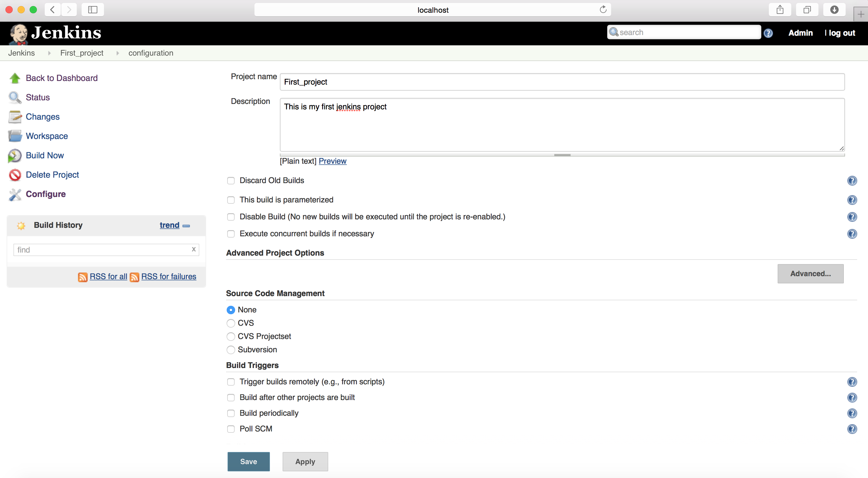Screen dimensions: 868x478
Task: Open help for concurrent builds option
Action: click(852, 234)
